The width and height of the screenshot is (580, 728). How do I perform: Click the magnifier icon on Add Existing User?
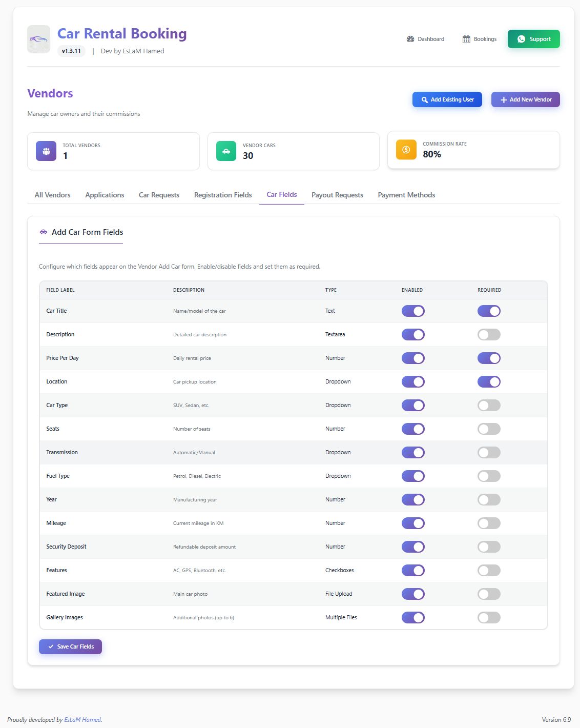(424, 100)
